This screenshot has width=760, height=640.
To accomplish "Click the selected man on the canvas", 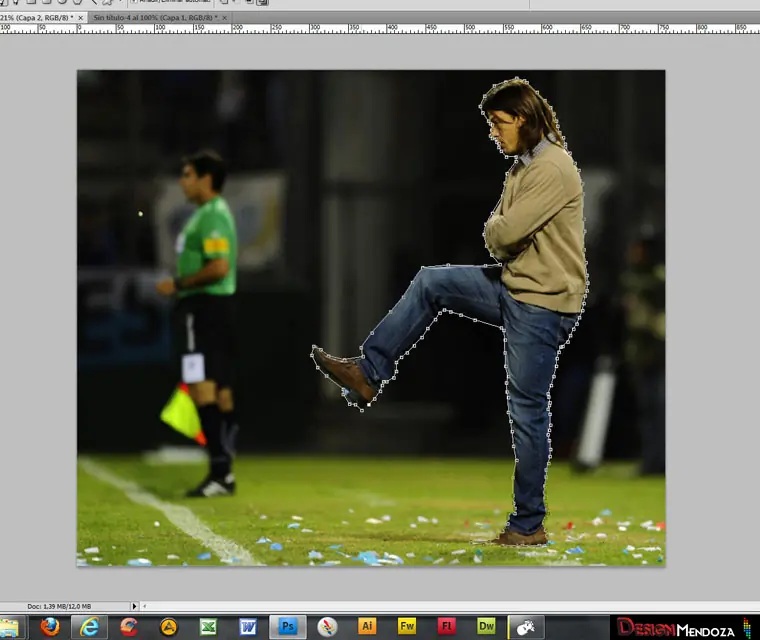I will 540,230.
